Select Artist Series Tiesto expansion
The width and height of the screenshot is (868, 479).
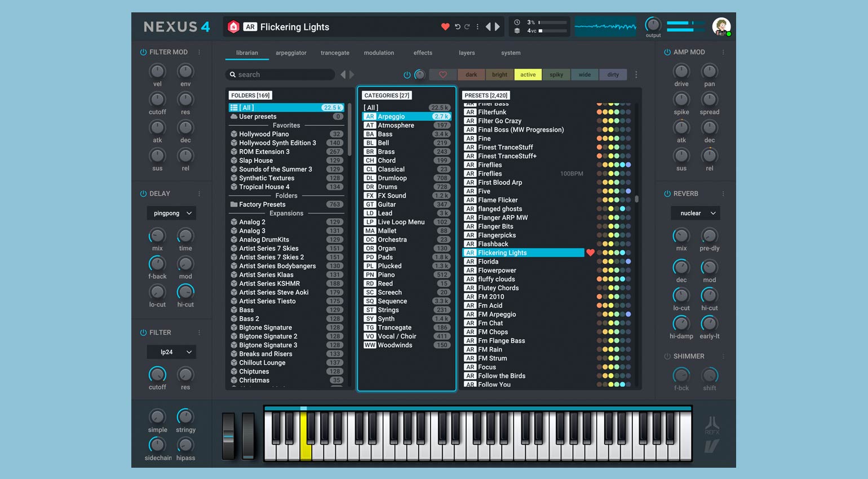[286, 301]
